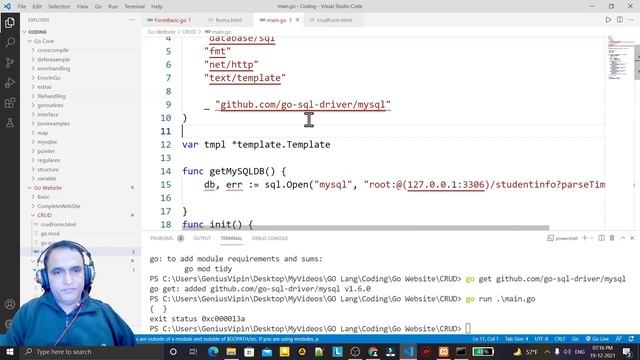Open the Windows Start menu

tap(10, 351)
